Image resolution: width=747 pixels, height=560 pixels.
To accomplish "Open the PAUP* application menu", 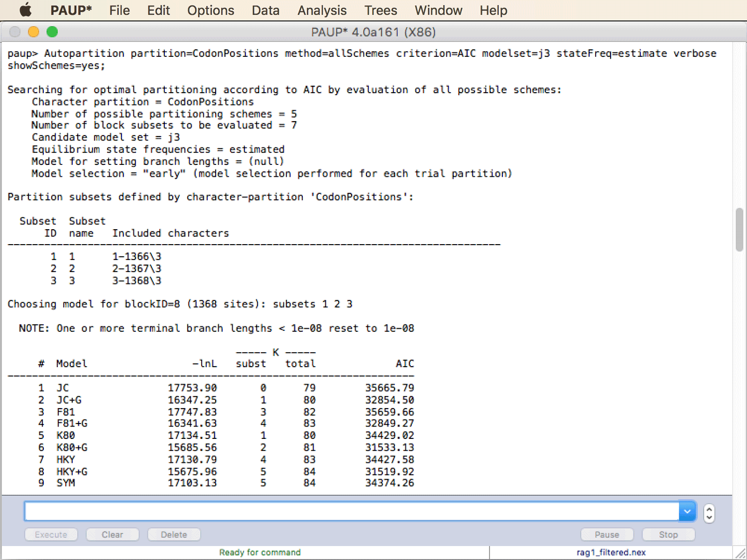I will pyautogui.click(x=71, y=10).
